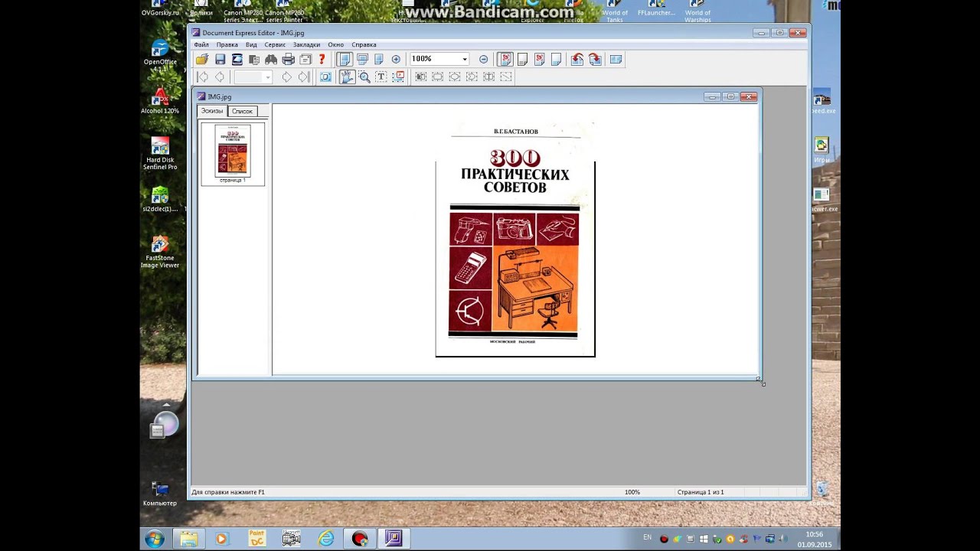Image resolution: width=980 pixels, height=551 pixels.
Task: Open Paint DC from the taskbar
Action: 256,539
